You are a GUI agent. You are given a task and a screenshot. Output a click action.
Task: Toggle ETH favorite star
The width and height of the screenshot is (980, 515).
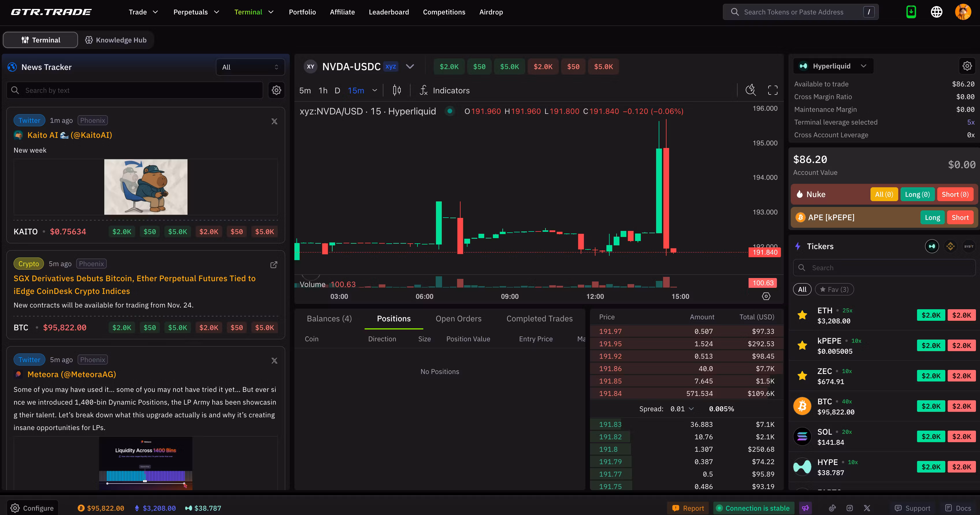pos(802,315)
